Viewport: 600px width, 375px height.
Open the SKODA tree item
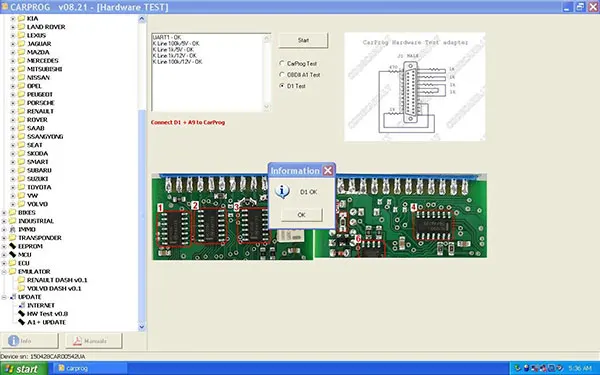pyautogui.click(x=38, y=153)
